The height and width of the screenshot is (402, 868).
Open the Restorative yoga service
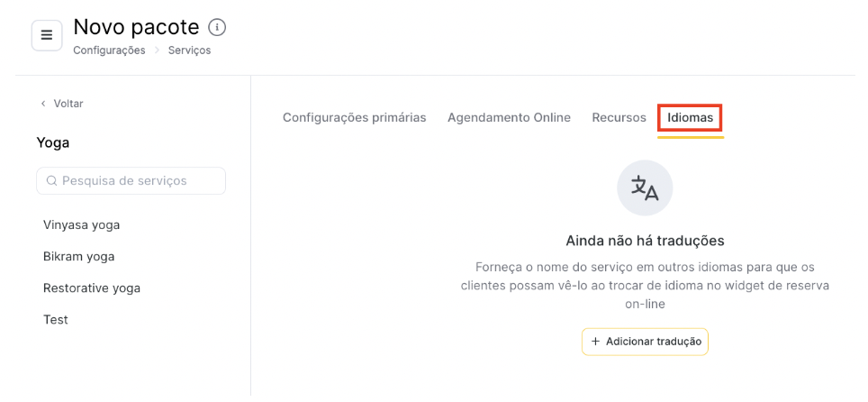pos(92,288)
